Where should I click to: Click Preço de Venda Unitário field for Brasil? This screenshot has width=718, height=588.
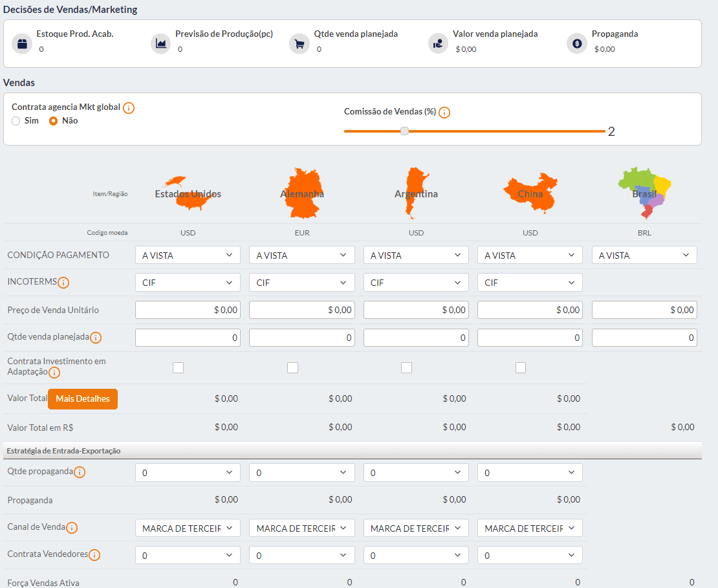pyautogui.click(x=644, y=310)
